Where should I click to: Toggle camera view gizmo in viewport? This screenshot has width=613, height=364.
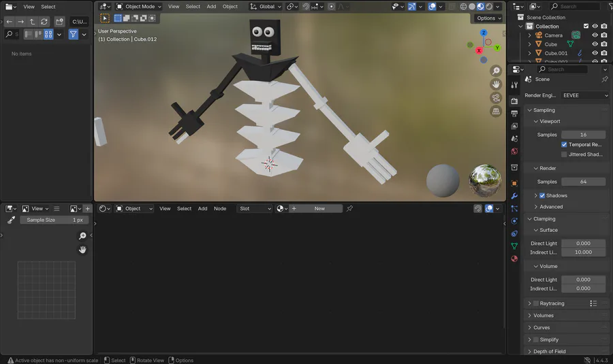496,98
